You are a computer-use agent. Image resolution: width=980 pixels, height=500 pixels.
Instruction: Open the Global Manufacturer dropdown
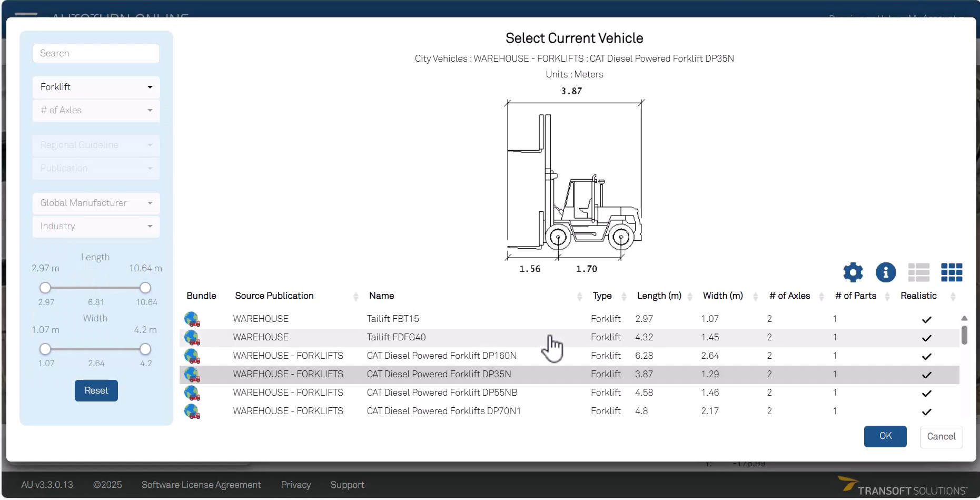click(x=96, y=203)
